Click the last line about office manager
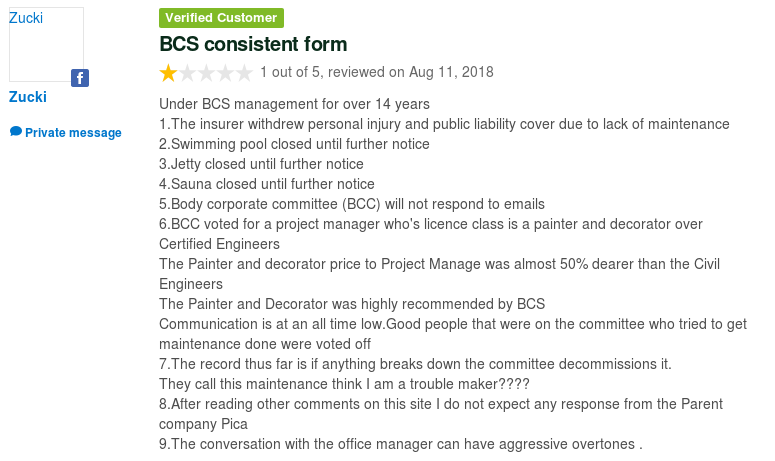 (401, 444)
